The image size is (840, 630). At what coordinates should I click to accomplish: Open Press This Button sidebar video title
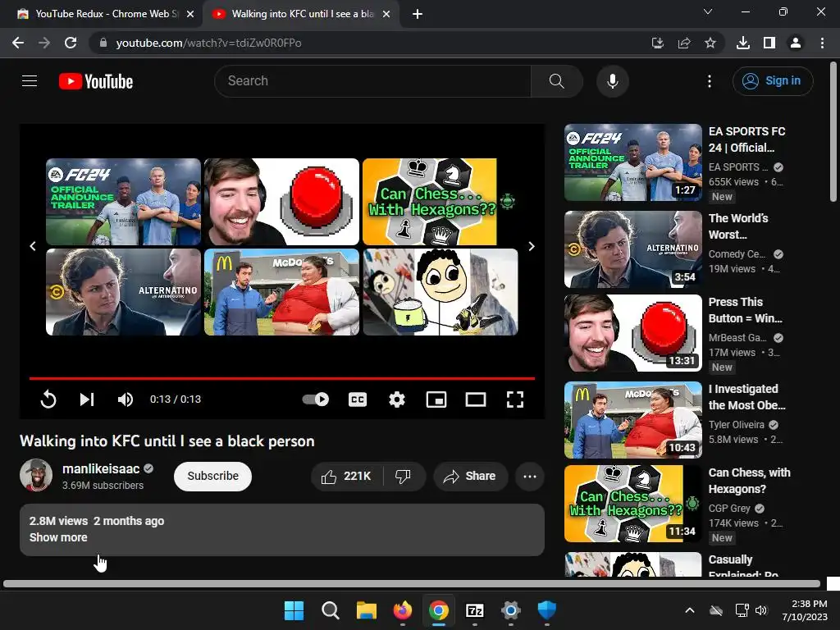[x=745, y=310]
